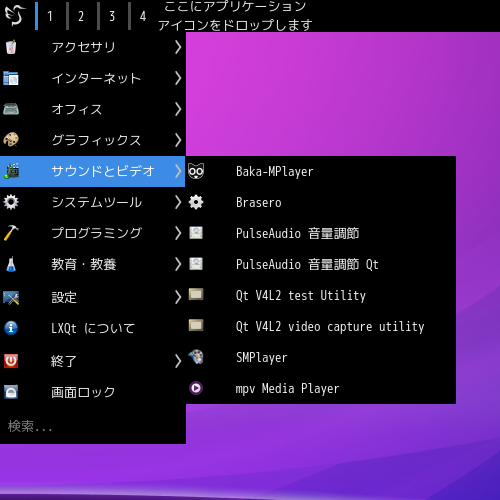Viewport: 500px width, 500px height.
Task: Switch to virtual desktop 3
Action: (112, 16)
